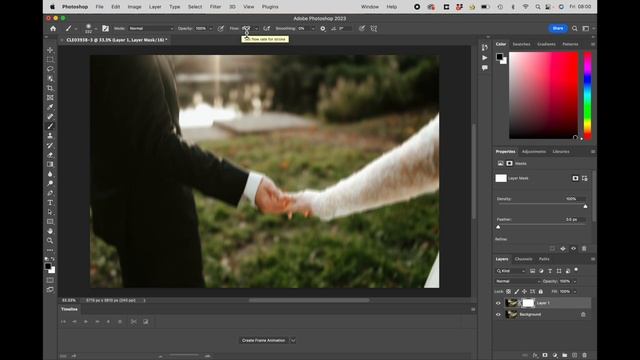Open the Smoothing value dropdown arrow
The width and height of the screenshot is (640, 360).
313,29
